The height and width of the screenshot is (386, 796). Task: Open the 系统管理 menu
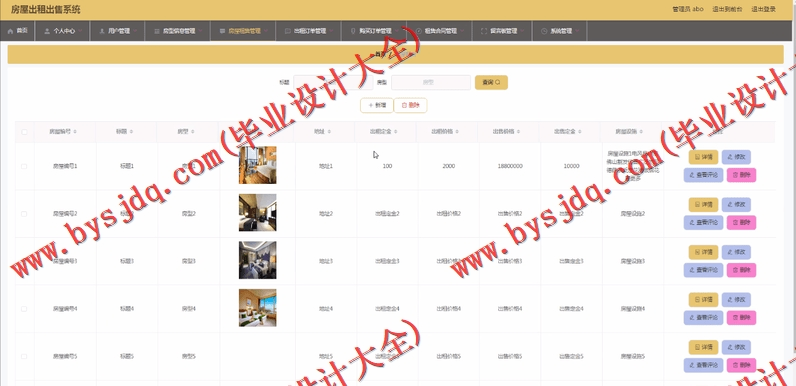560,31
